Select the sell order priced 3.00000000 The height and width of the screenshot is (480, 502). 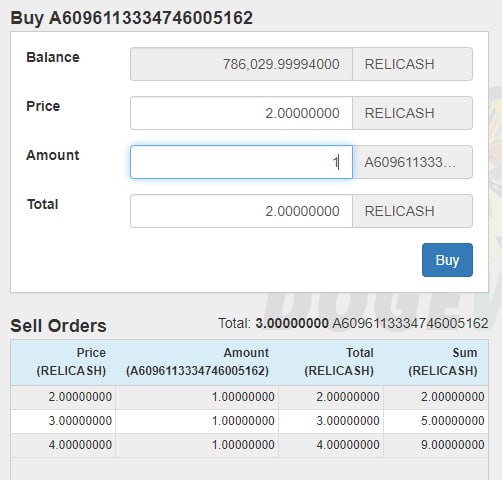[x=249, y=421]
